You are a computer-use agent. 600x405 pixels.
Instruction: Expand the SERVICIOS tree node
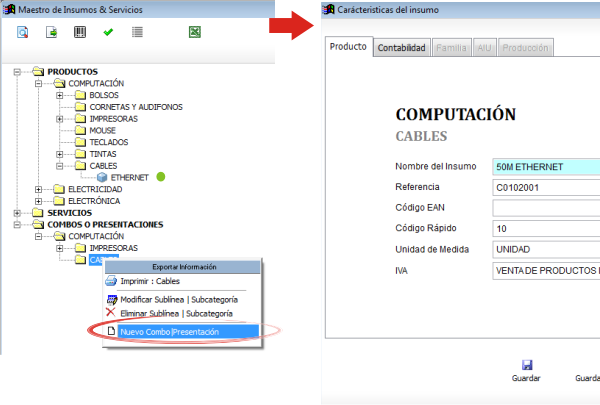(17, 213)
